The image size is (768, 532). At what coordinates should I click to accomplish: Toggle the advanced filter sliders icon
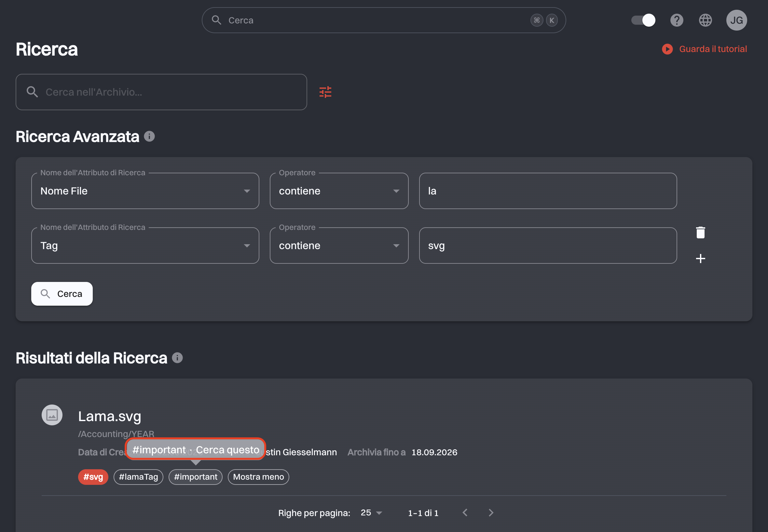(325, 92)
